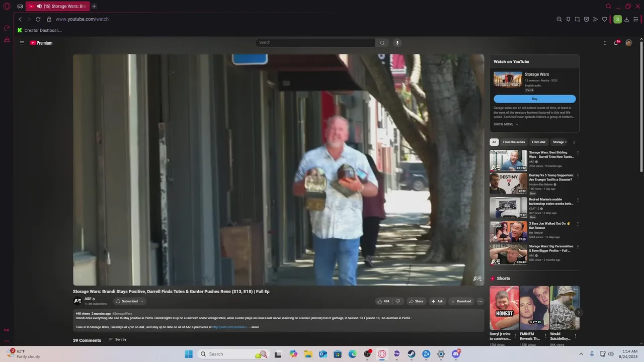Click address bar URL youtube.com/watch
The height and width of the screenshot is (362, 644).
click(x=82, y=19)
